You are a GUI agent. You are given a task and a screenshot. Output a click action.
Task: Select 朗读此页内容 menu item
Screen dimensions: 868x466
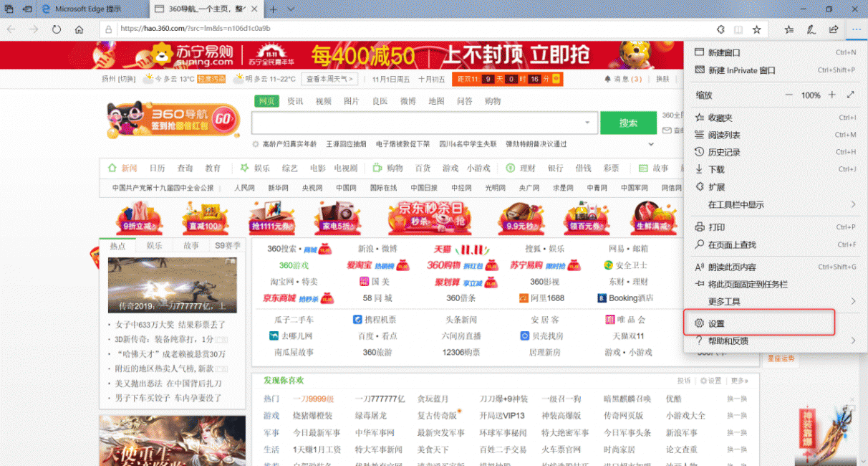(x=776, y=267)
